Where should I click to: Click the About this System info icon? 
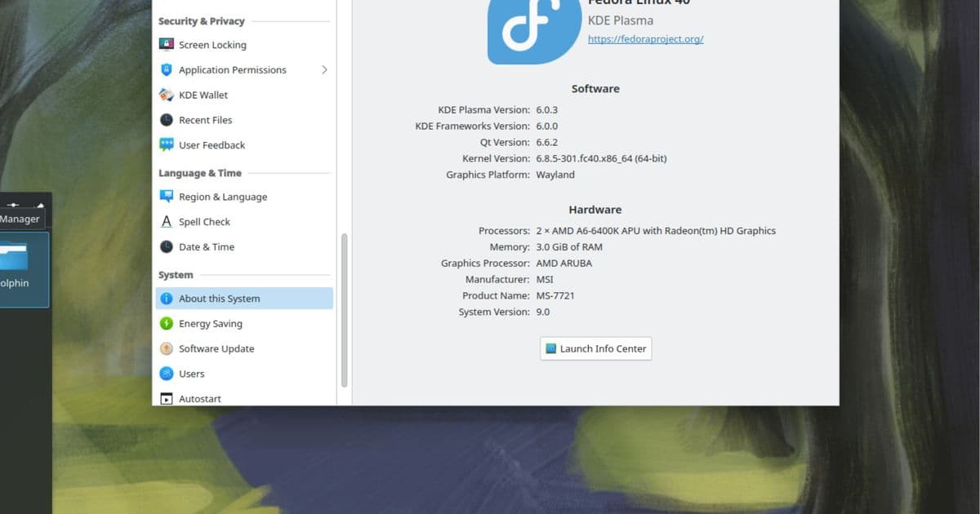coord(167,299)
